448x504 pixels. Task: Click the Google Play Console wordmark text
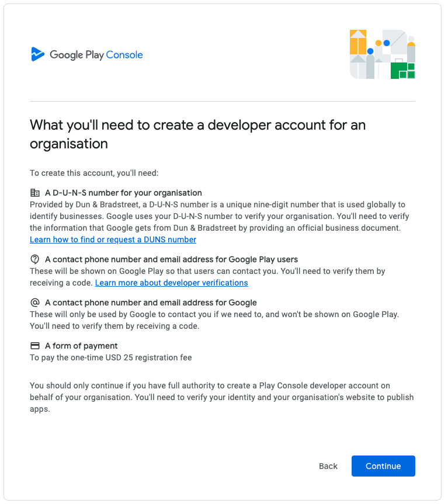96,55
